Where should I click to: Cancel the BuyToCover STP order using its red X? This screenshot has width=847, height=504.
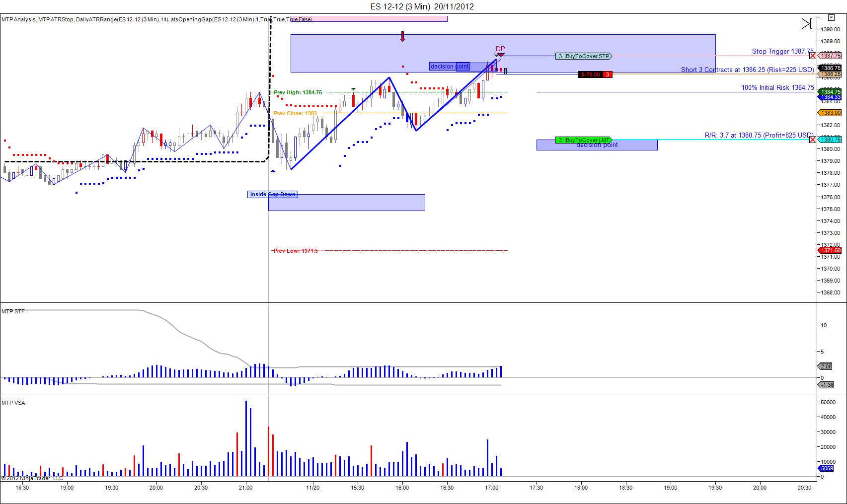click(x=813, y=56)
